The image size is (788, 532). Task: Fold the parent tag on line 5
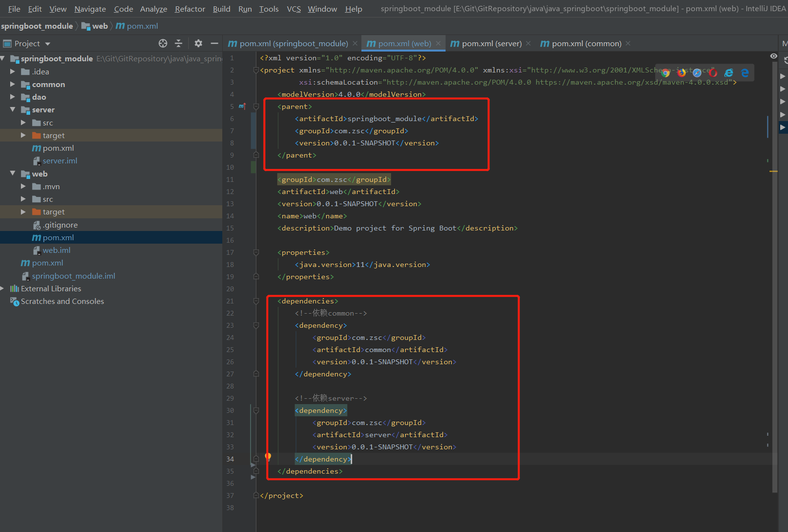point(256,106)
